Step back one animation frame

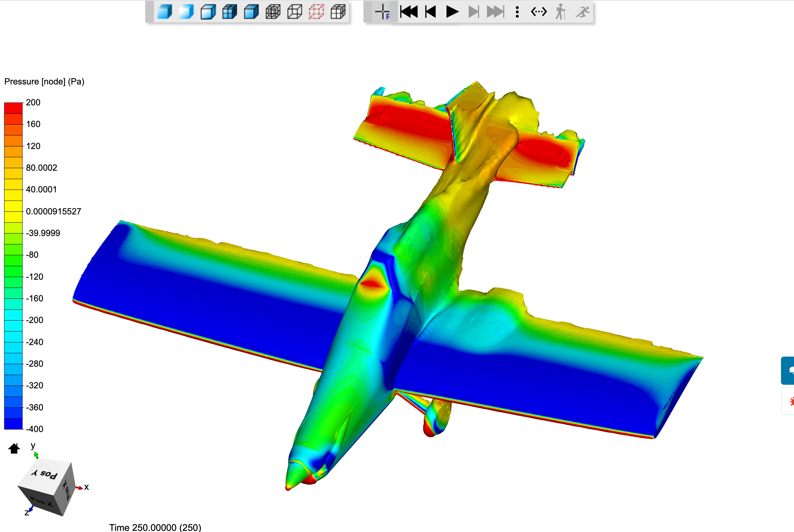(431, 12)
